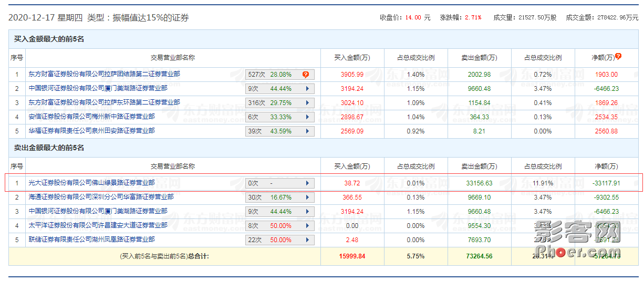The image size is (644, 281).
Task: Click the 买入金额最大的前5名 section heading
Action: [49, 39]
